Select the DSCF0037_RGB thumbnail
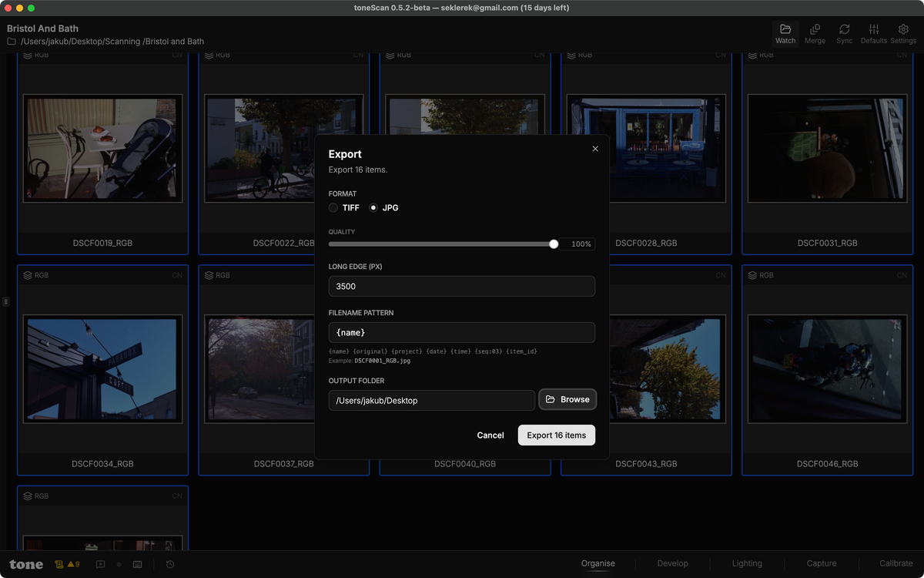Image resolution: width=924 pixels, height=578 pixels. (259, 369)
